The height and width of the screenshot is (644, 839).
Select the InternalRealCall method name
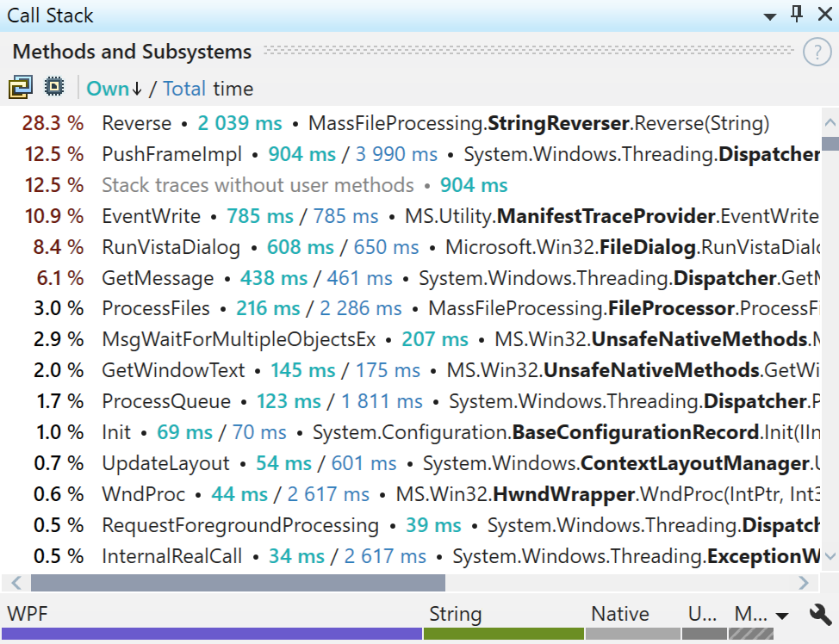point(171,557)
